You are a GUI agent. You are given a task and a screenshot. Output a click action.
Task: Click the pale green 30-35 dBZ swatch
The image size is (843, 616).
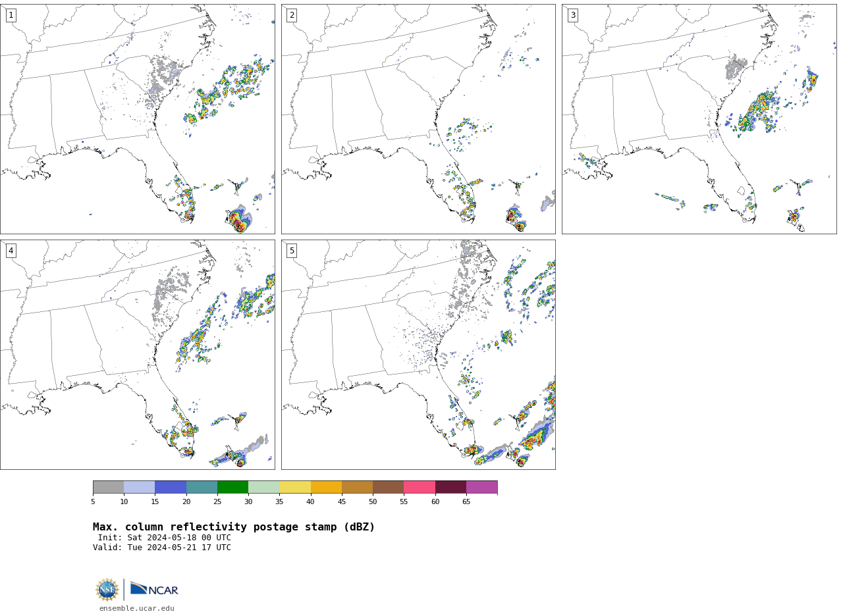[x=263, y=487]
